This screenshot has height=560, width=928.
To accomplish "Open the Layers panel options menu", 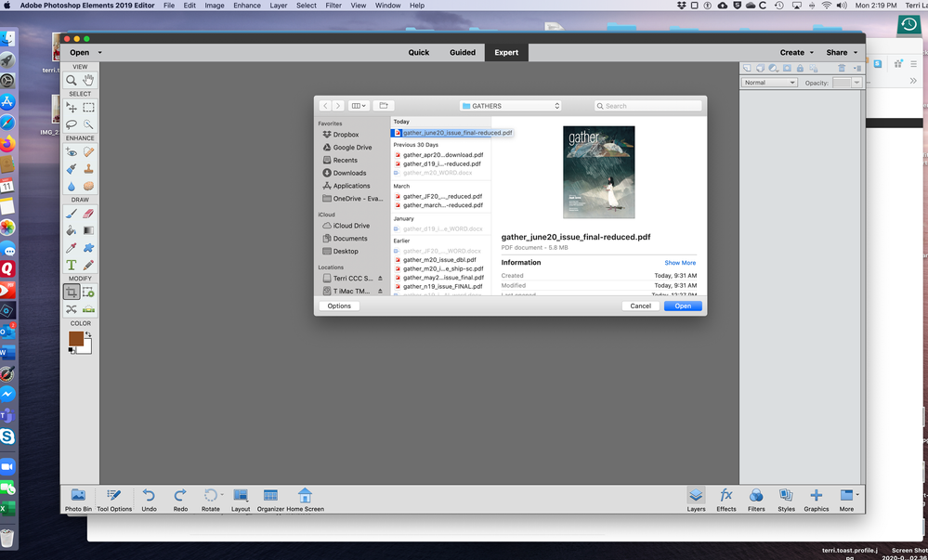I will (x=857, y=68).
